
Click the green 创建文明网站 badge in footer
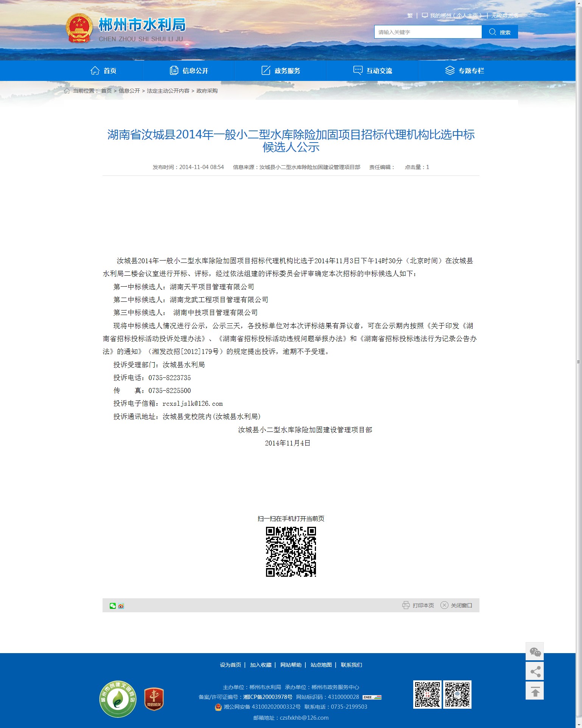[x=118, y=699]
